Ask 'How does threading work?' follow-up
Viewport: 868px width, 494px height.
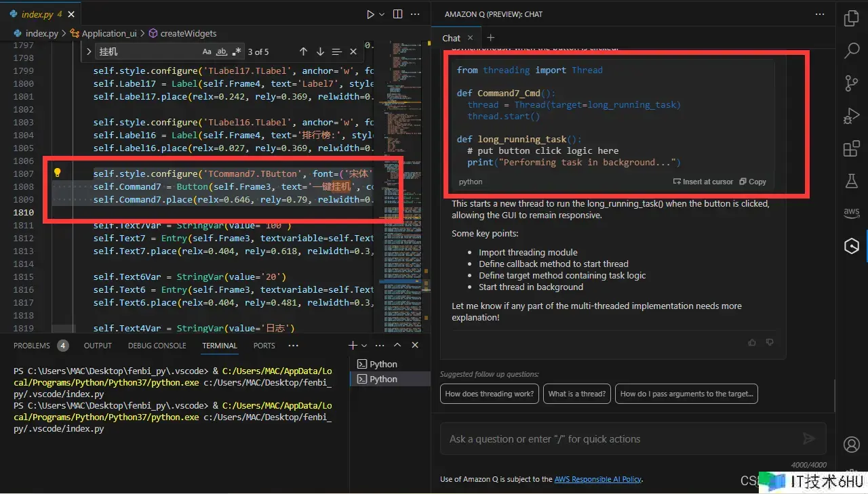point(490,394)
